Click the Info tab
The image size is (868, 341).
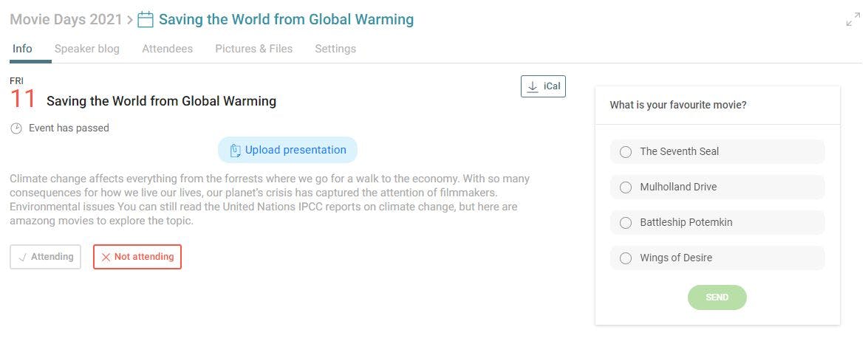point(22,49)
